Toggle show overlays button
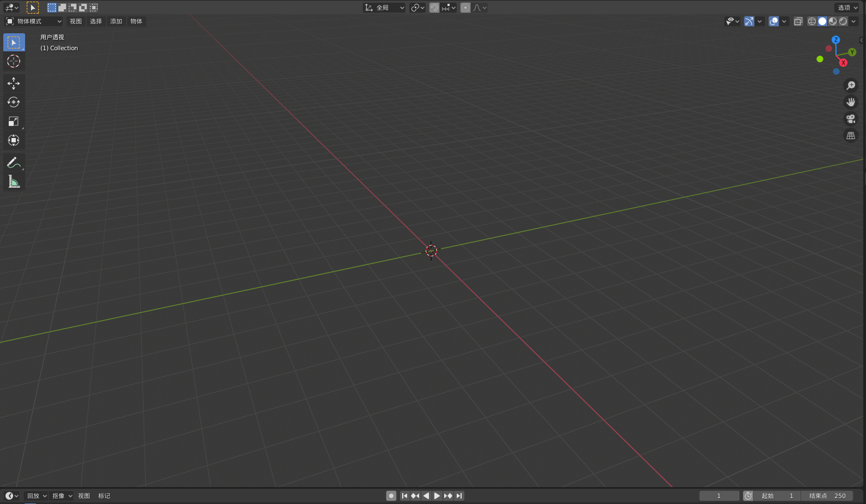The image size is (866, 504). click(x=774, y=21)
